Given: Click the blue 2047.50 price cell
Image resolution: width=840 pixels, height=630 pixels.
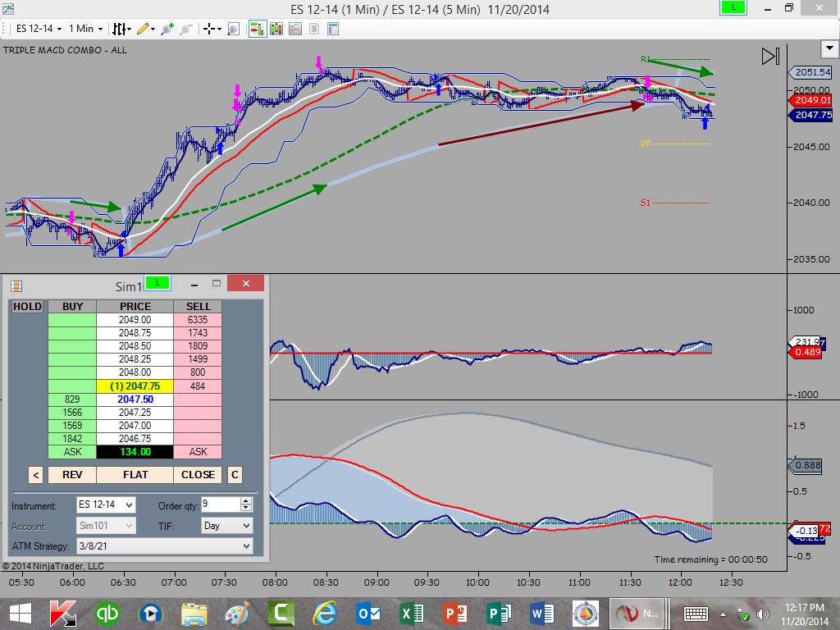Looking at the screenshot, I should point(135,399).
